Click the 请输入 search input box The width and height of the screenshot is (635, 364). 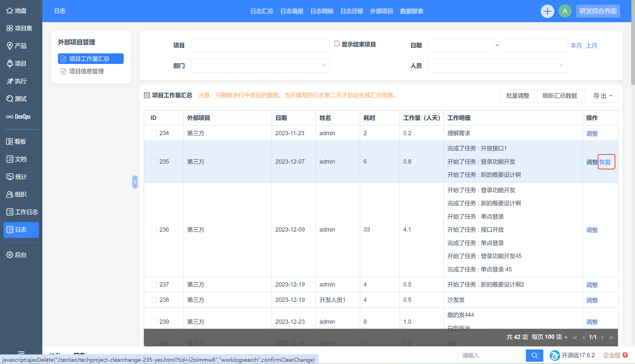tap(492, 355)
